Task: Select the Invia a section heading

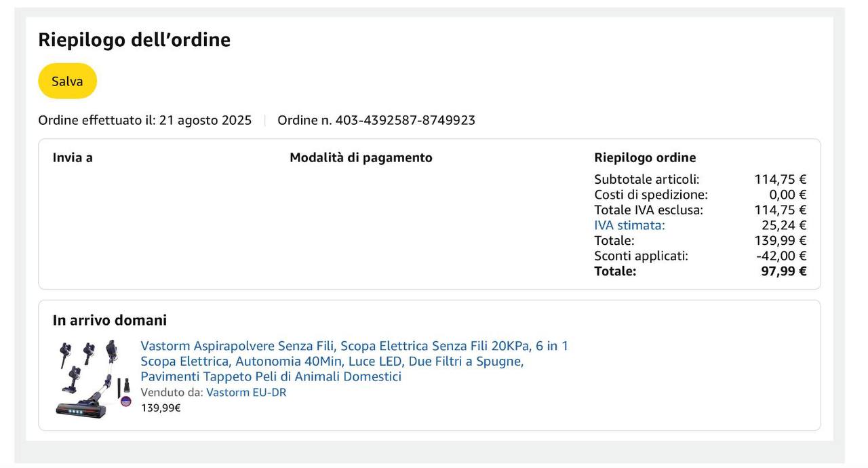Action: (x=73, y=157)
